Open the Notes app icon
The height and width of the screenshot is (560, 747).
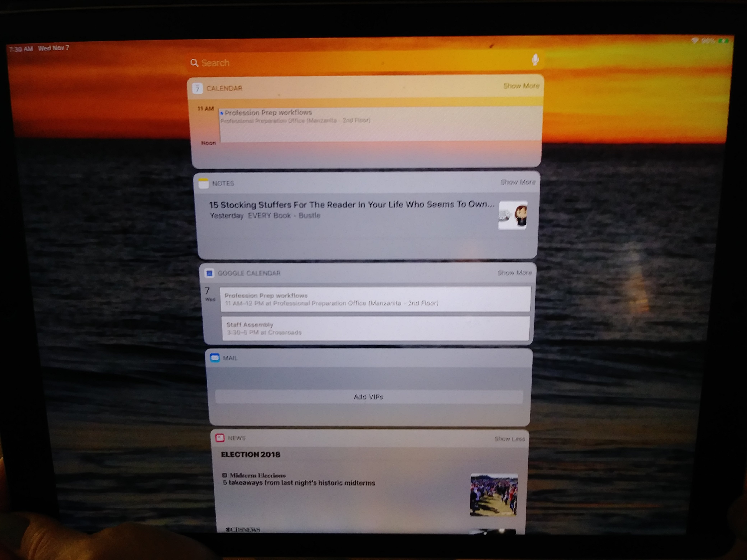coord(203,184)
